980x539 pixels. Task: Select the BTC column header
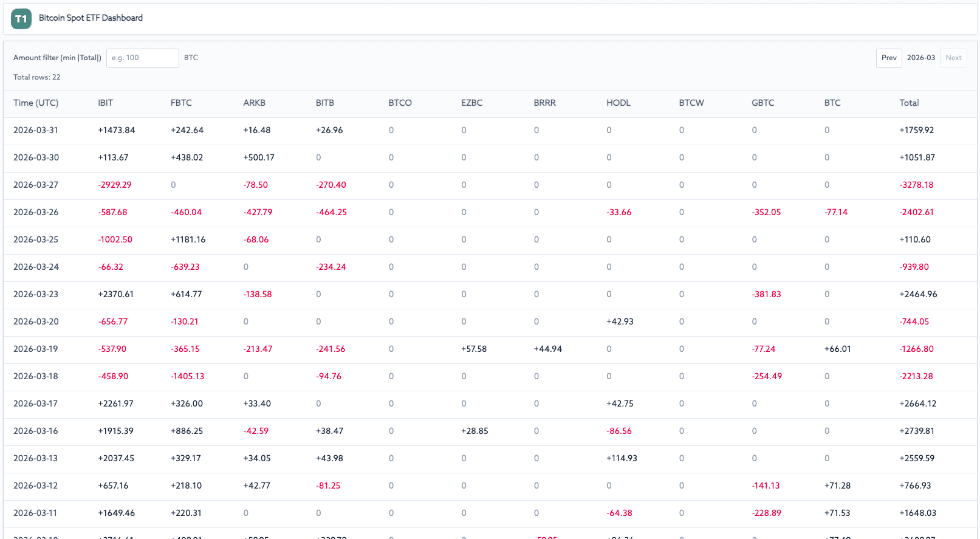(x=832, y=103)
